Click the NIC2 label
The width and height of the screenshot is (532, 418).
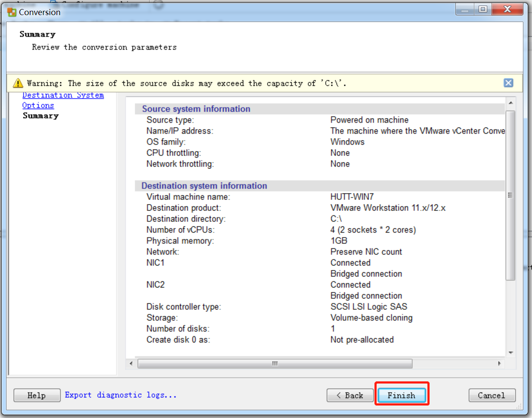(x=155, y=284)
